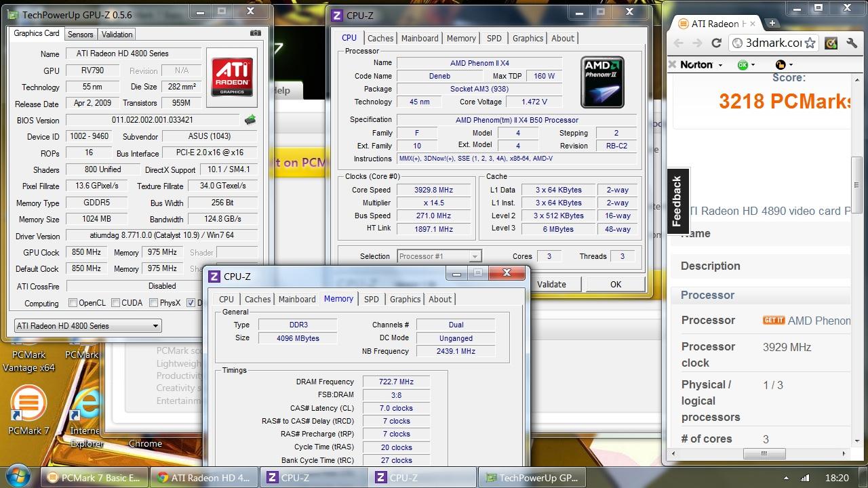
Task: Click the Core Voltage value 1.472 V
Action: [534, 102]
